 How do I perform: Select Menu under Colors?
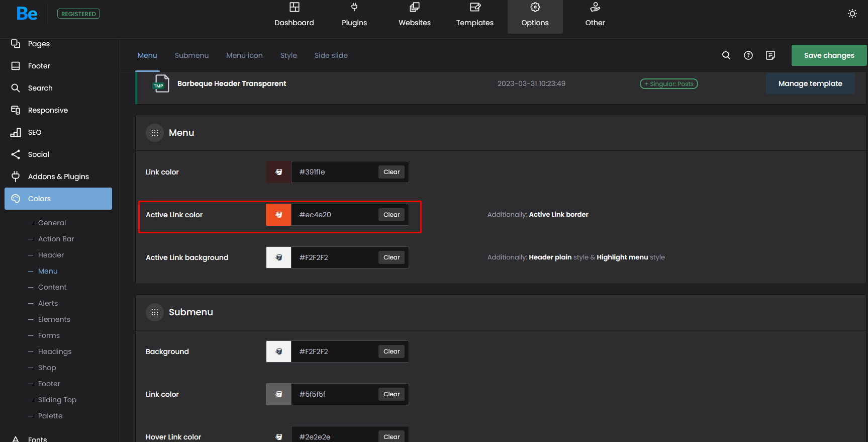click(x=48, y=271)
